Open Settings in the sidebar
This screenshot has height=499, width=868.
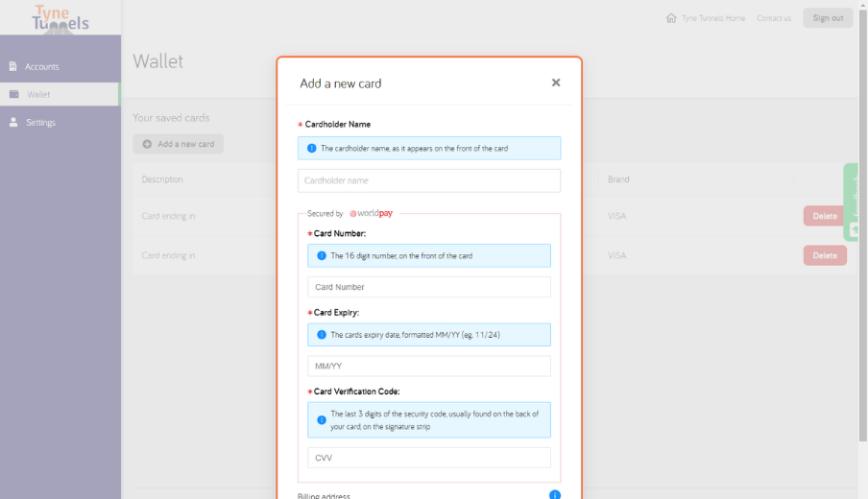click(x=60, y=122)
